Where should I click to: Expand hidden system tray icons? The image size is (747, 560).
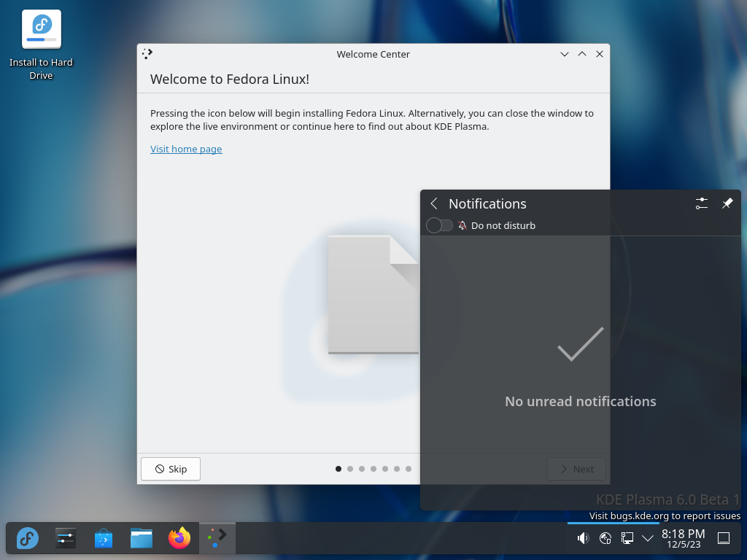pos(648,539)
